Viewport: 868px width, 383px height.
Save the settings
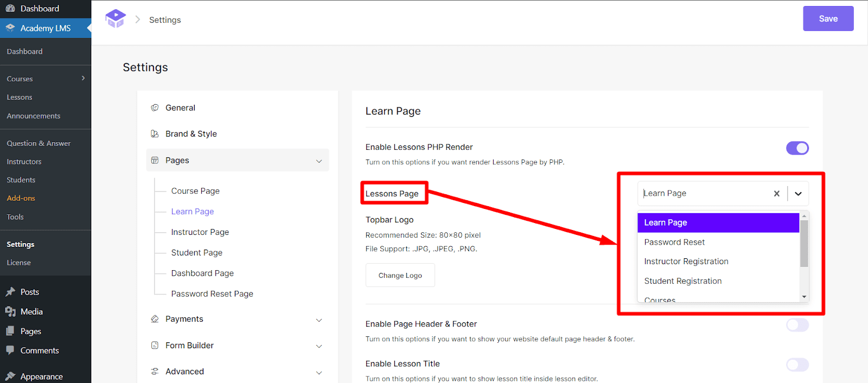tap(828, 18)
